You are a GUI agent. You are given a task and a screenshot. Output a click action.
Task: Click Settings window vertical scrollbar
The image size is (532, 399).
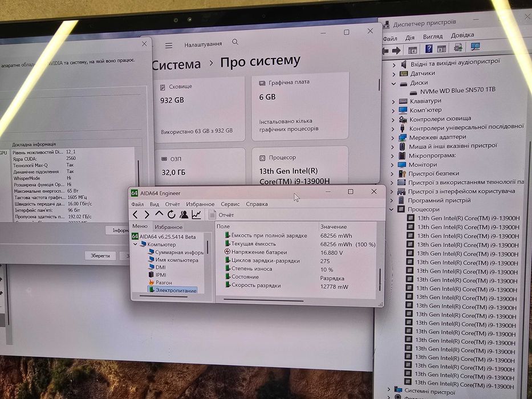point(379,85)
